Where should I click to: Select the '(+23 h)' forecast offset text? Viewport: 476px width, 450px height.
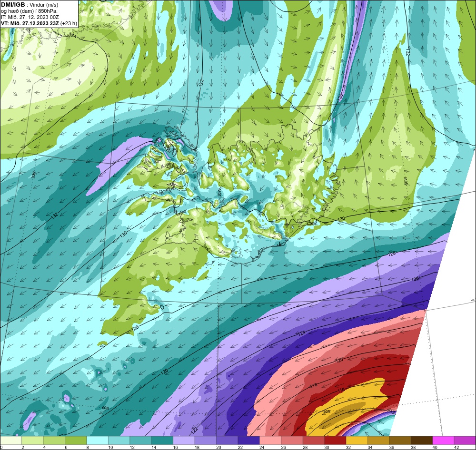tap(69, 23)
